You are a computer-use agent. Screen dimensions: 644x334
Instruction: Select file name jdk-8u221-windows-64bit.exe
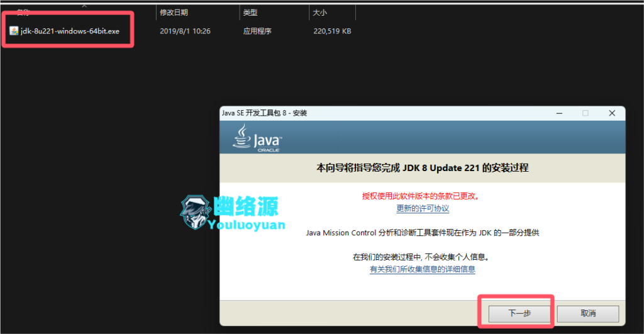70,31
